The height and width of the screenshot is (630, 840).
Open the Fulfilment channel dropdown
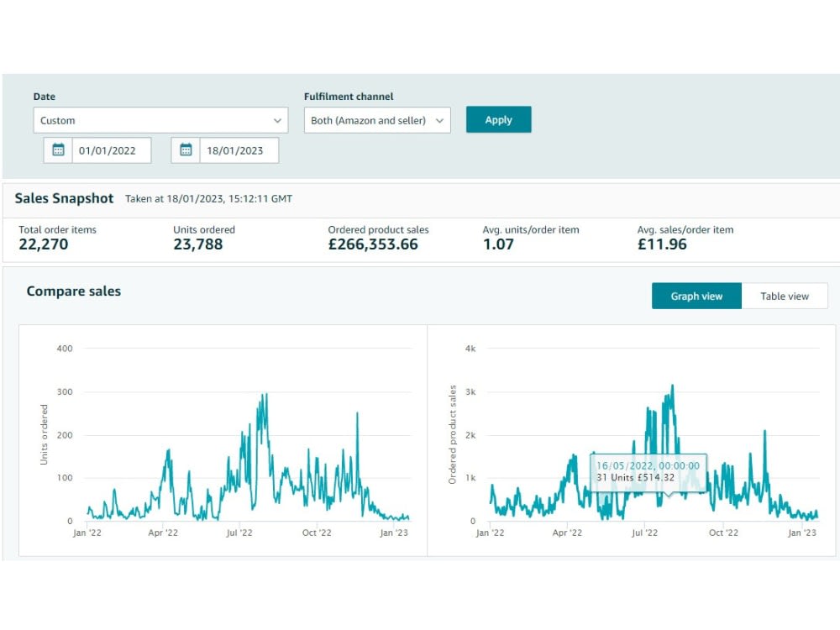(377, 120)
